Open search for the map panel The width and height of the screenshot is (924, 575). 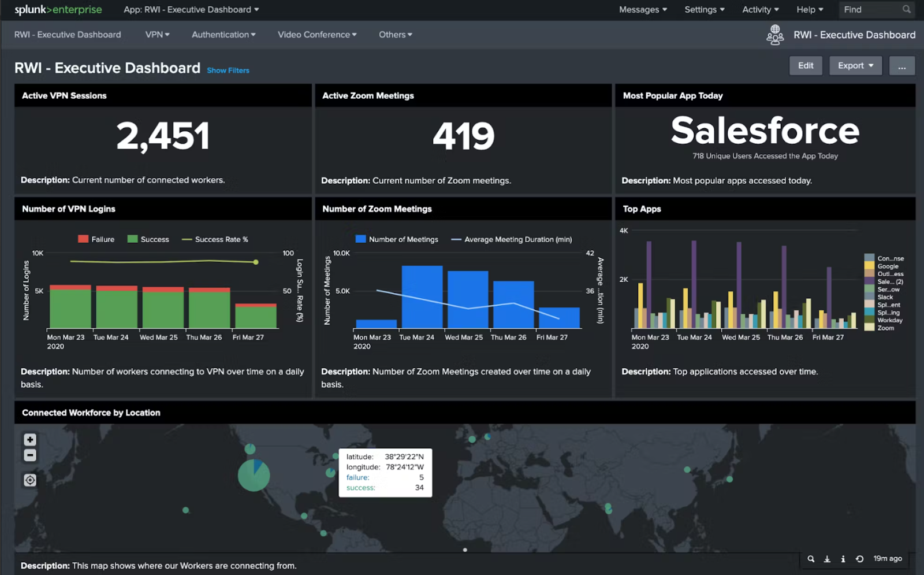click(811, 559)
